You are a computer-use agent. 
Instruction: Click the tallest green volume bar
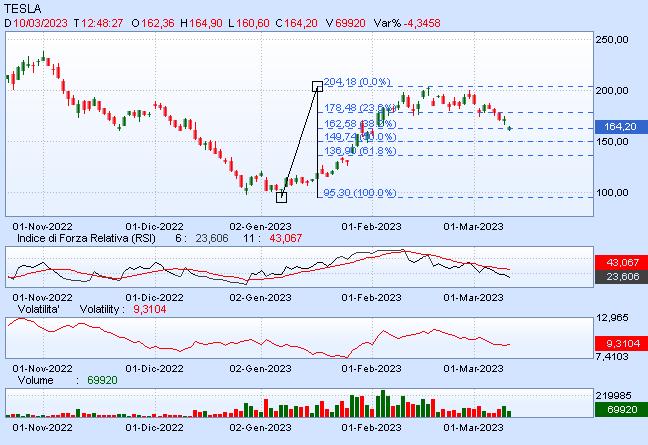[x=383, y=403]
